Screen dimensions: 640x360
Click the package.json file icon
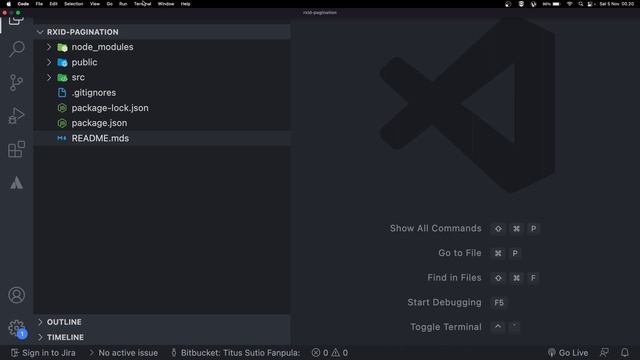(62, 123)
